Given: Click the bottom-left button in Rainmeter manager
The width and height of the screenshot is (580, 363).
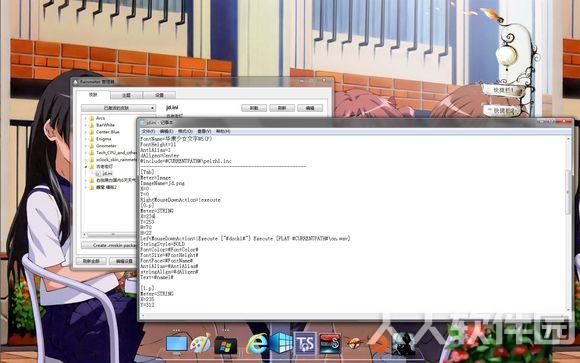Looking at the screenshot, I should [x=91, y=261].
